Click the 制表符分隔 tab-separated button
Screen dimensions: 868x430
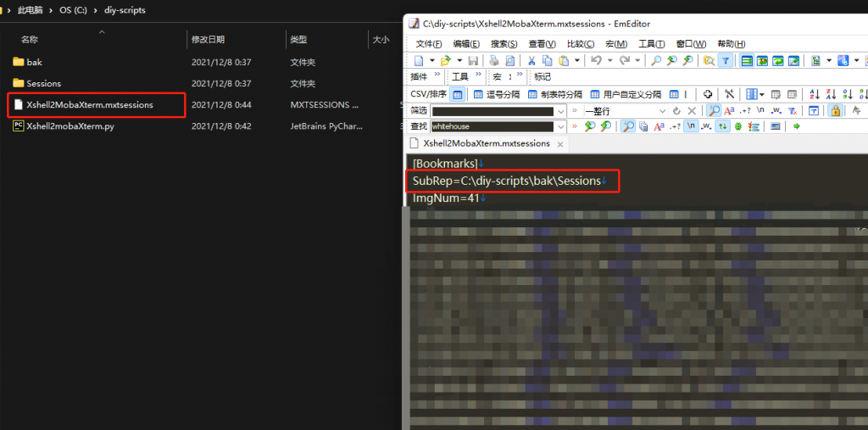[555, 94]
